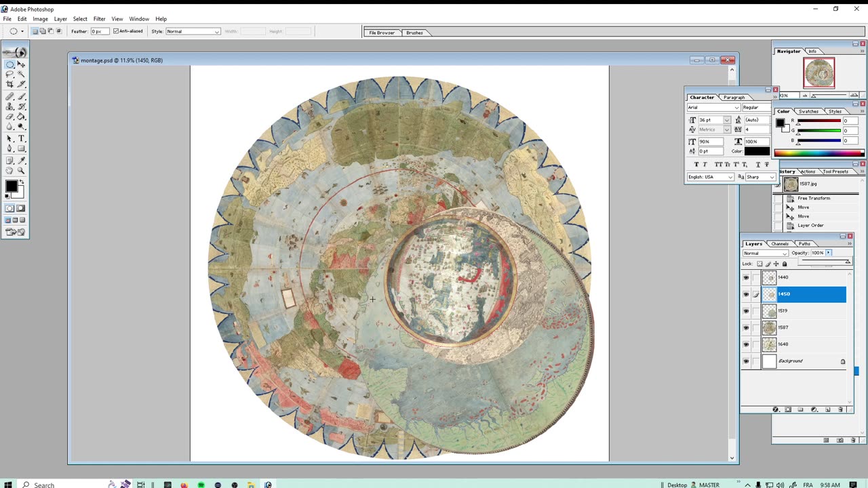Select the Pen tool

tap(10, 148)
